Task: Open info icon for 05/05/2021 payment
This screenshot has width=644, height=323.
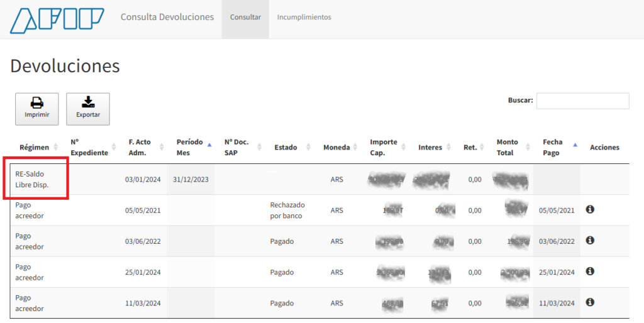Action: click(x=590, y=209)
